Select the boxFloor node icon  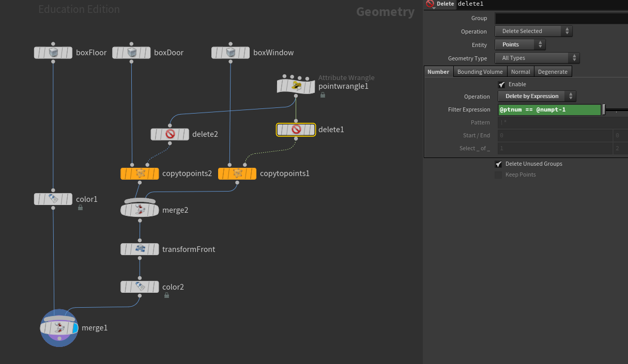tap(53, 53)
